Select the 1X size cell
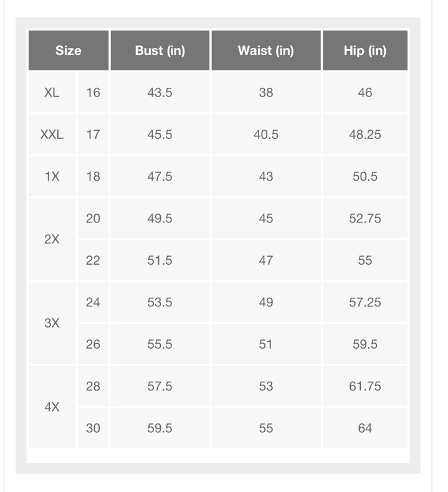 tap(52, 176)
